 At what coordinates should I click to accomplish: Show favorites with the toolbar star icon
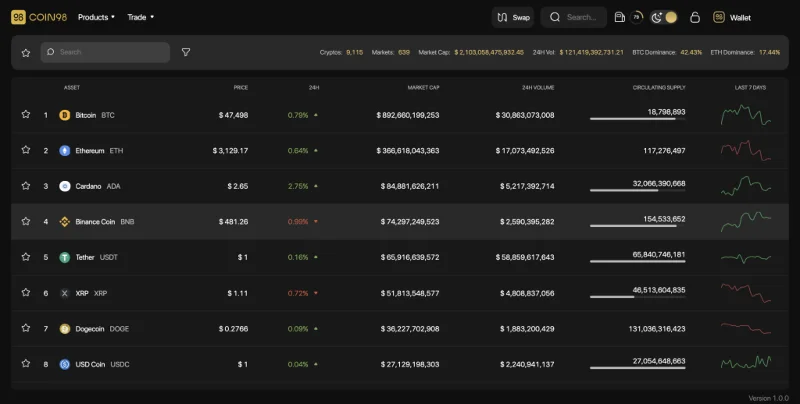[x=26, y=53]
